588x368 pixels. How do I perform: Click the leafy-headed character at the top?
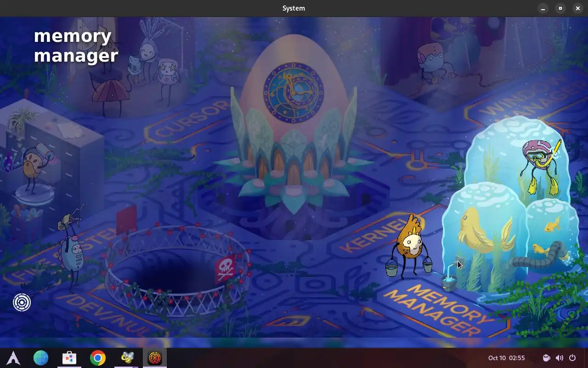(x=148, y=51)
